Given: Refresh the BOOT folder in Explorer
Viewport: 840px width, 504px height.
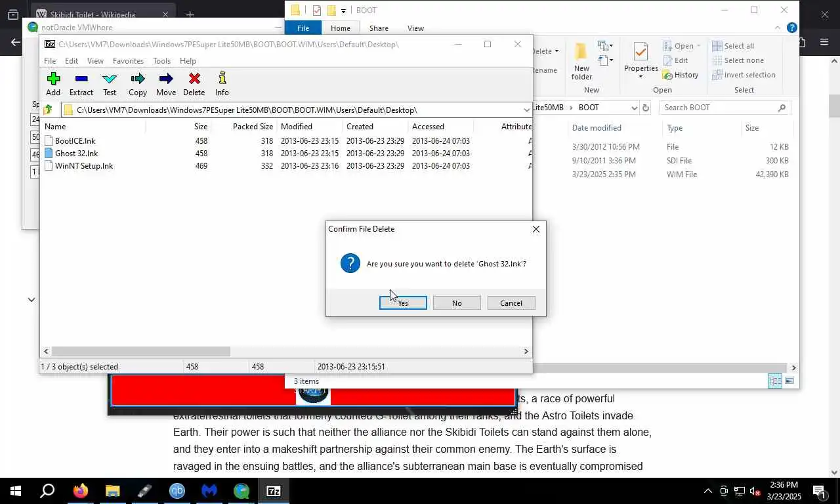Looking at the screenshot, I should click(646, 108).
